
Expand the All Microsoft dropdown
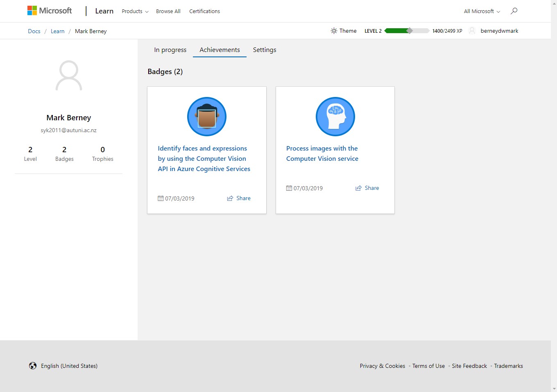[x=482, y=11]
